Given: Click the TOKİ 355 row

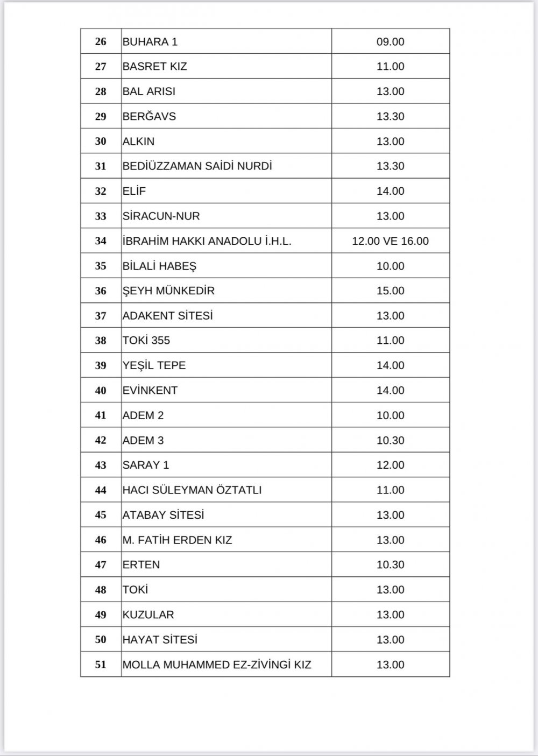Looking at the screenshot, I should 265,341.
